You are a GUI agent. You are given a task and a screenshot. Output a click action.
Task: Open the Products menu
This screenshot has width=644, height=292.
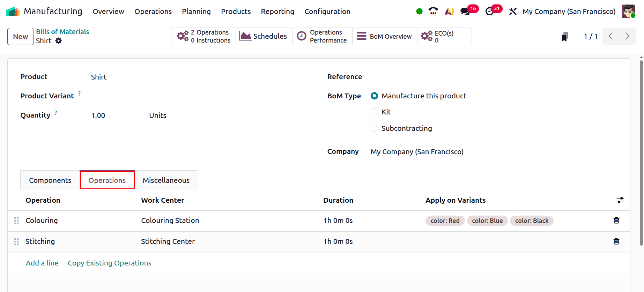pos(236,12)
